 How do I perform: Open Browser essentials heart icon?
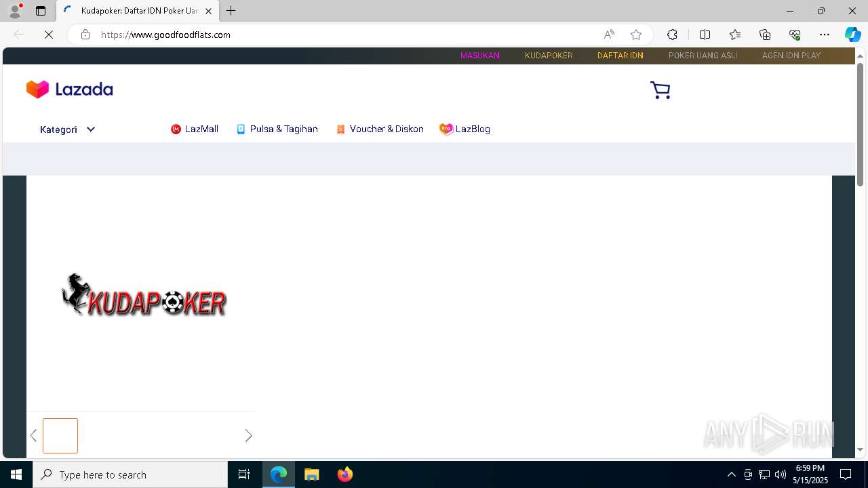click(x=795, y=35)
